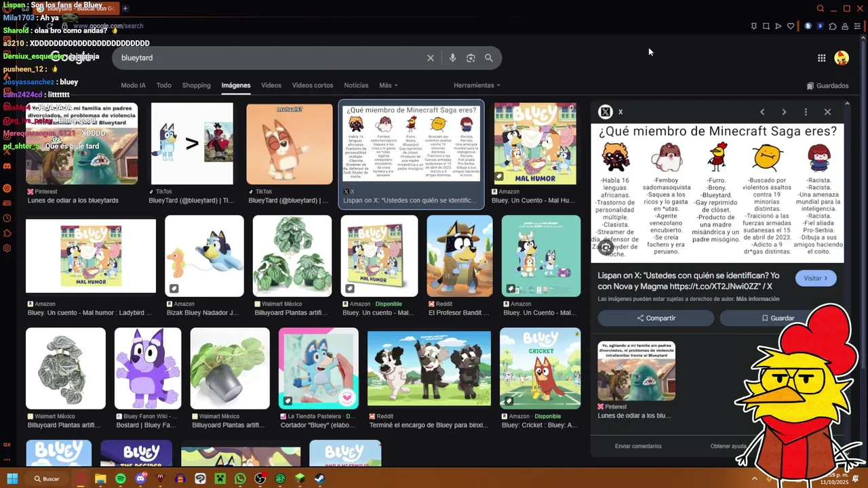Start a voice search with microphone

(x=452, y=58)
